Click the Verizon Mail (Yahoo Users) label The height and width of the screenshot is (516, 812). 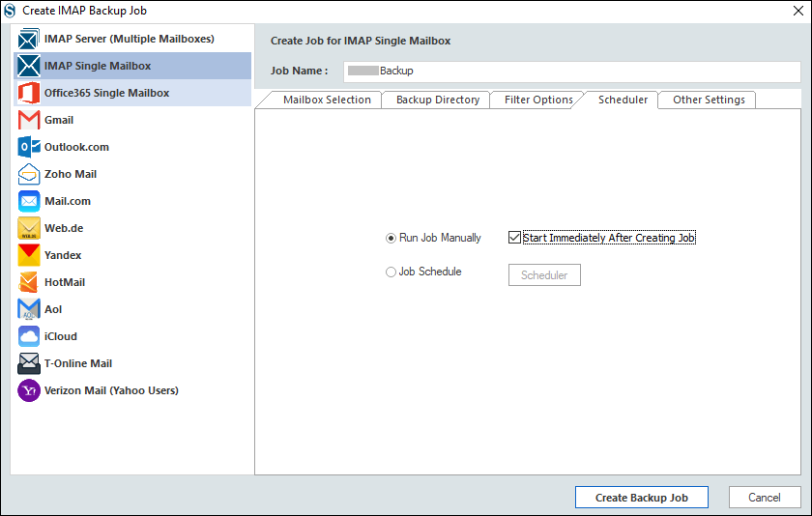(111, 390)
